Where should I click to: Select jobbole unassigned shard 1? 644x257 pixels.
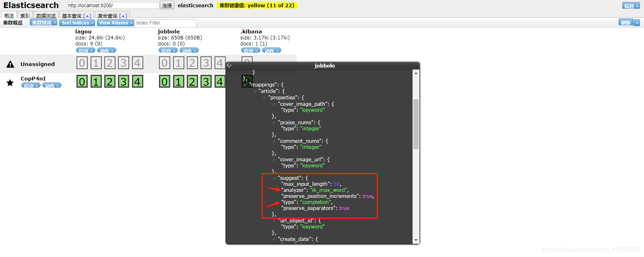point(178,63)
